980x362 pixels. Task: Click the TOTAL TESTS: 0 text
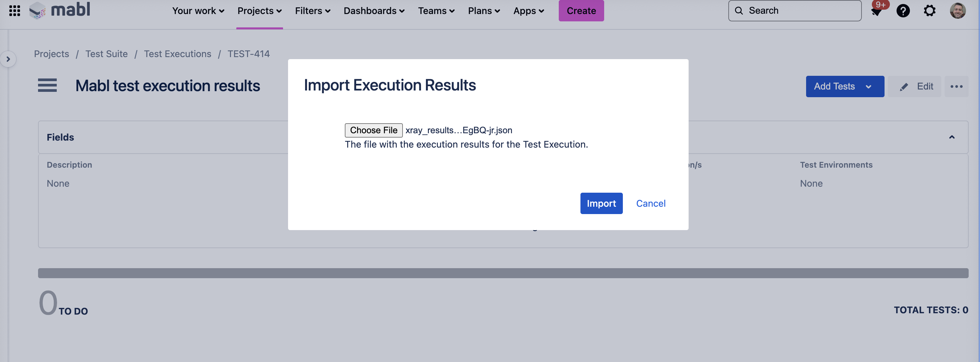931,310
